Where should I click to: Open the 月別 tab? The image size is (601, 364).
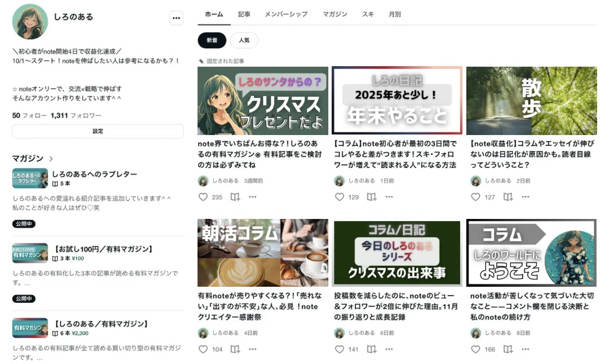point(395,14)
